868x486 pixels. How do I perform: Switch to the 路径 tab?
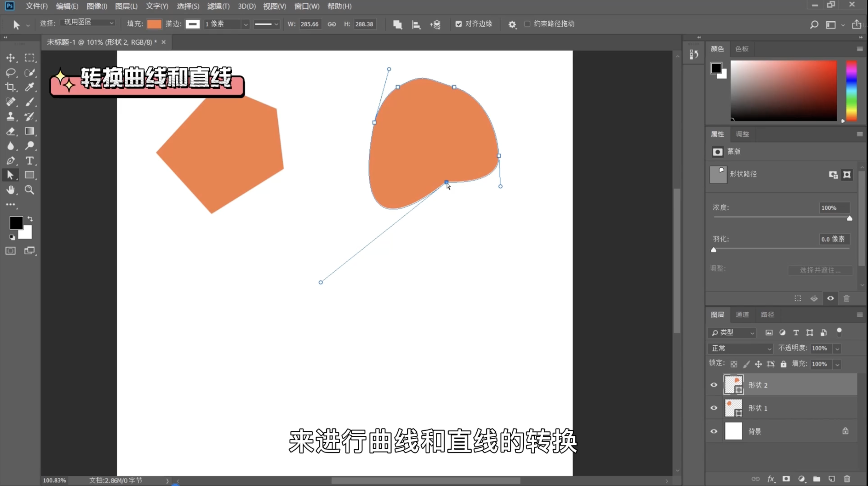[767, 314]
